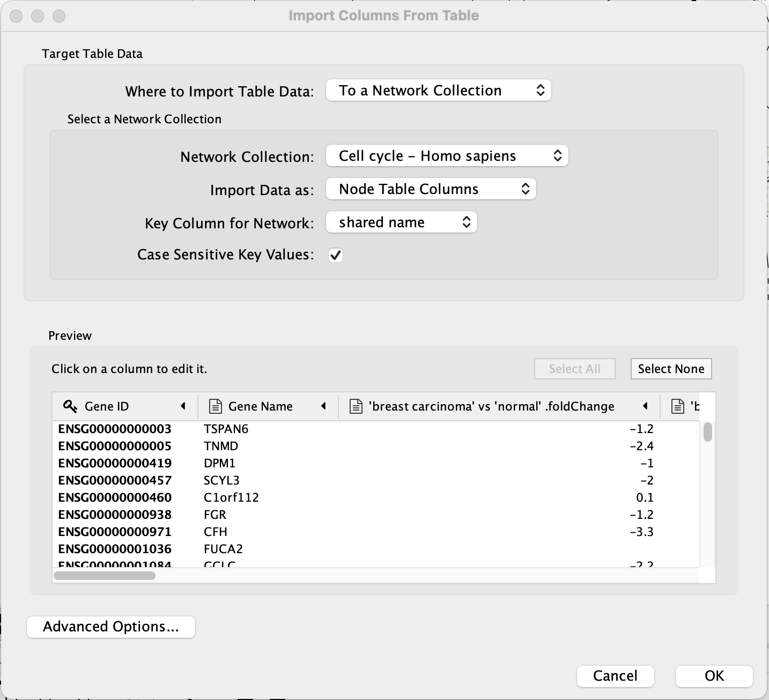This screenshot has height=700, width=769.
Task: Click the preview vertical scrollbar thumb
Action: [x=708, y=432]
